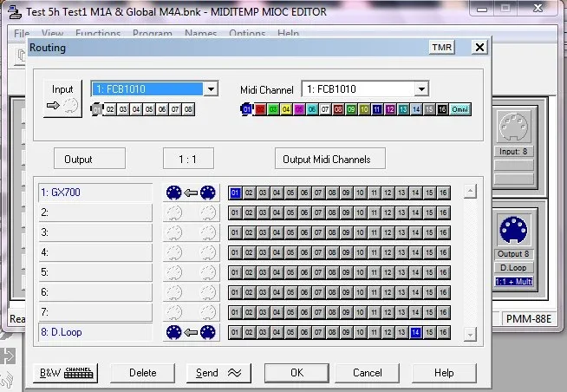Select the 8: D.Loop output name field
Image resolution: width=567 pixels, height=392 pixels.
coord(95,332)
